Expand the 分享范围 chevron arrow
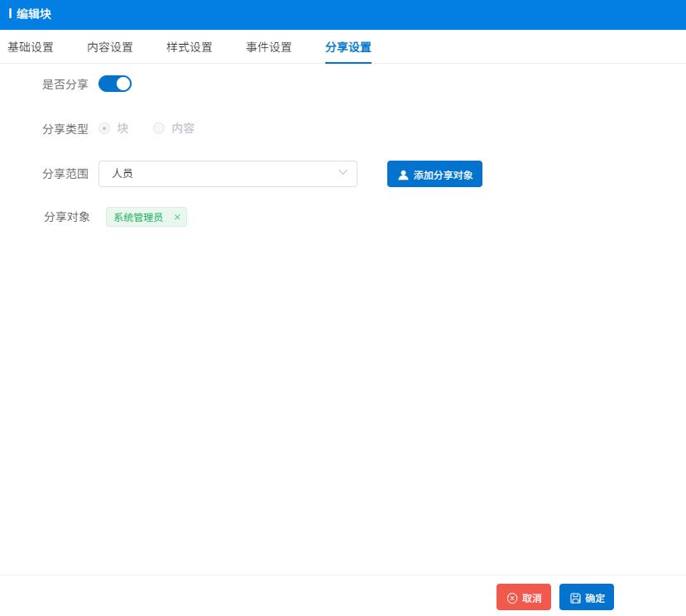686x616 pixels. pyautogui.click(x=343, y=172)
